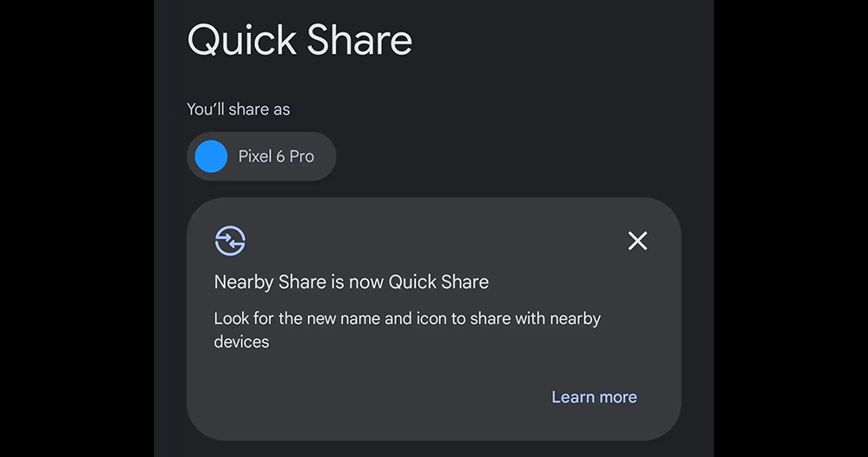Select the Pixel 6 Pro device chip
This screenshot has width=868, height=457.
(261, 156)
